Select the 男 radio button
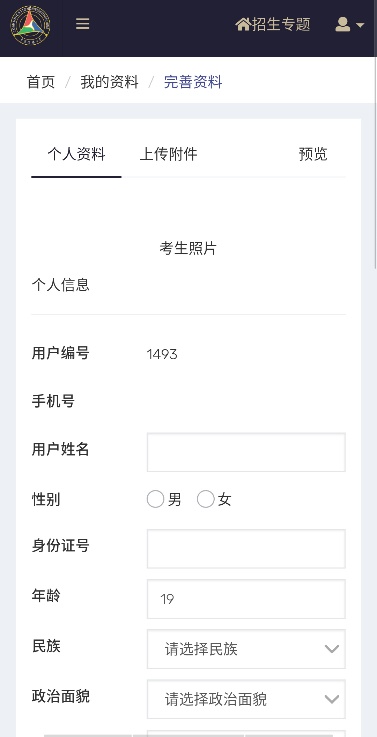The height and width of the screenshot is (737, 377). point(155,499)
